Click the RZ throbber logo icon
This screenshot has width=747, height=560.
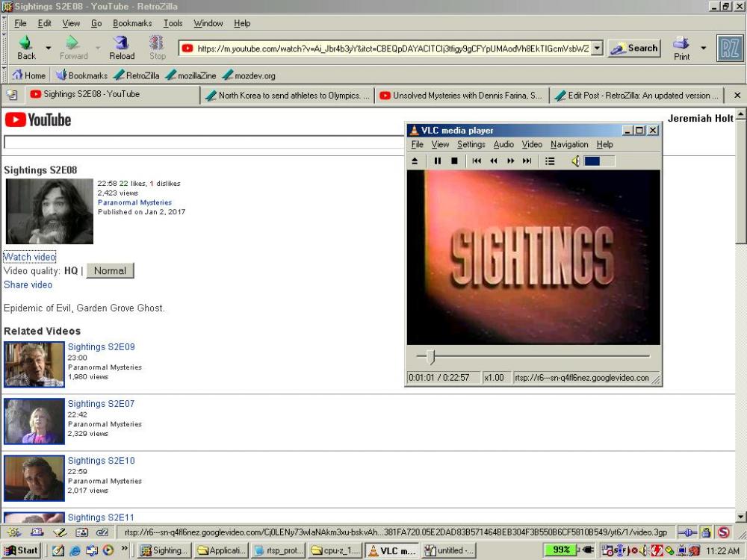click(730, 48)
